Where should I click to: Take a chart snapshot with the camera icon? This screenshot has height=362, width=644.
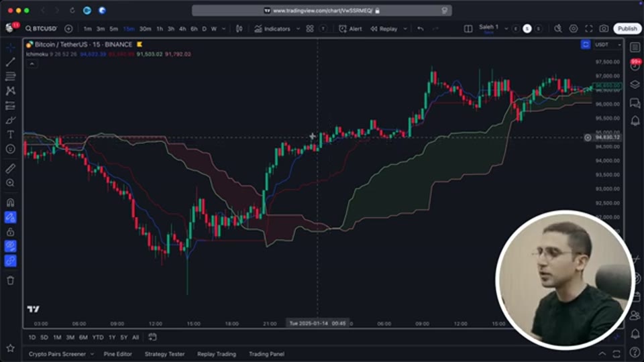point(604,29)
